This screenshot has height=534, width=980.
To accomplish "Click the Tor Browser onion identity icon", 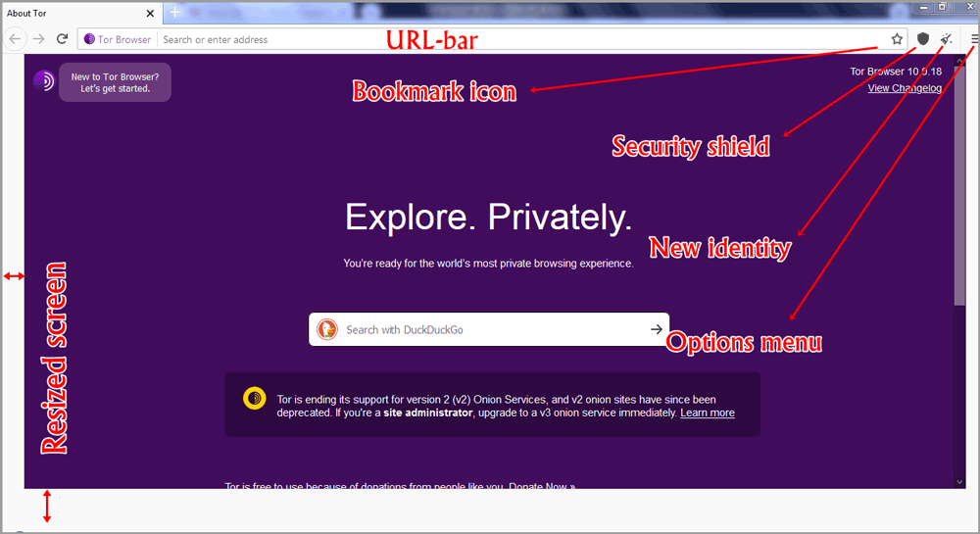I will (x=89, y=39).
